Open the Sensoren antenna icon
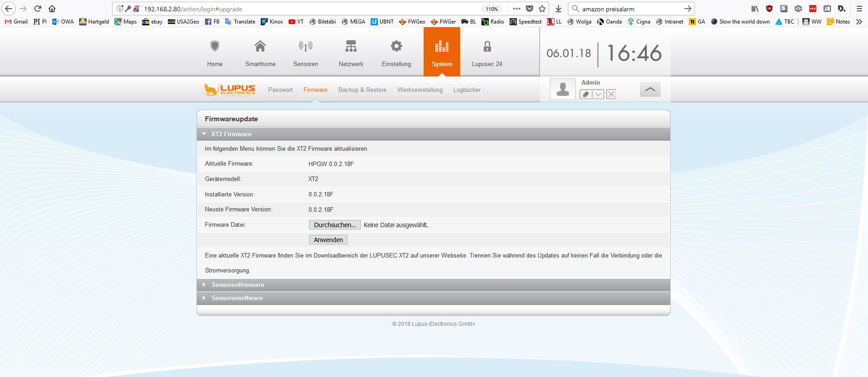Image resolution: width=868 pixels, height=377 pixels. point(305,46)
